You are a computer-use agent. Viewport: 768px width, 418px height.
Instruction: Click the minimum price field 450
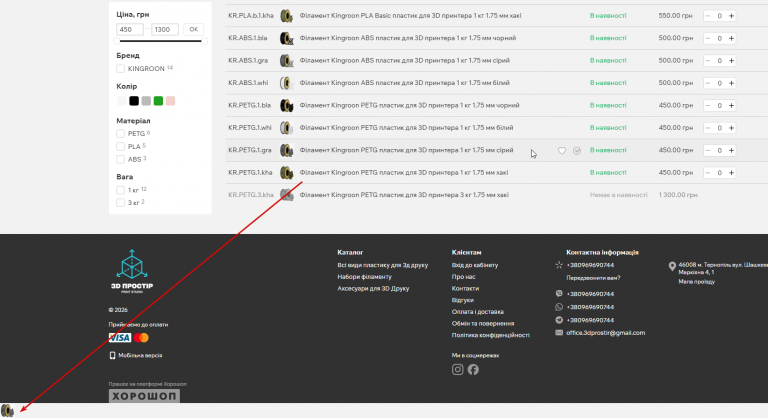click(130, 29)
